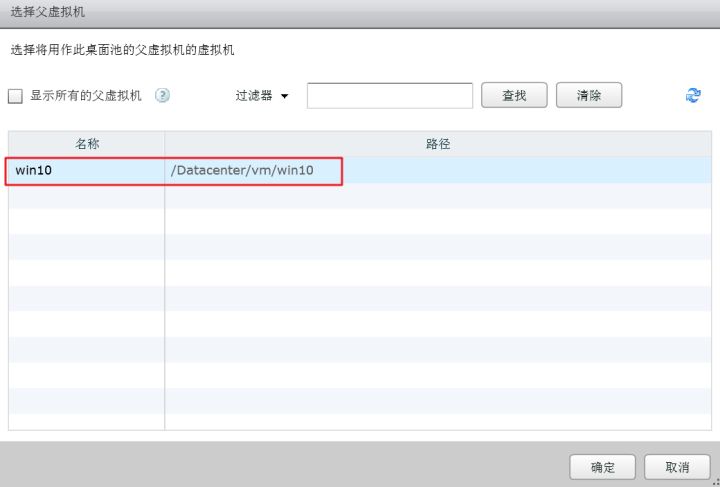Cancel with the 取消 button

click(x=677, y=467)
